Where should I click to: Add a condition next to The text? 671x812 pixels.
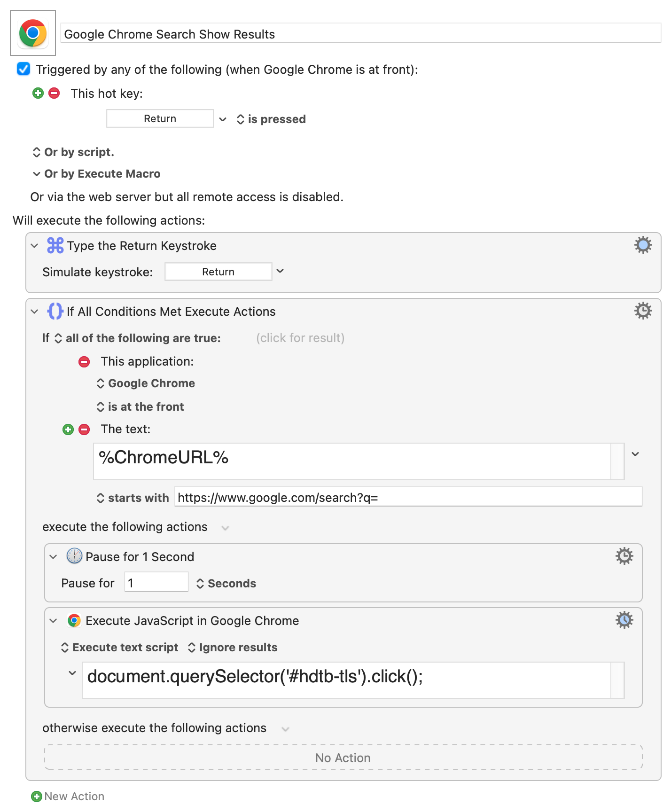[x=68, y=429]
